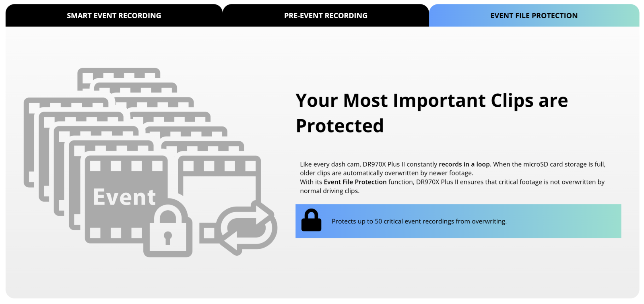This screenshot has width=644, height=304.
Task: Click the loop arrows overwrite icon
Action: click(x=246, y=228)
